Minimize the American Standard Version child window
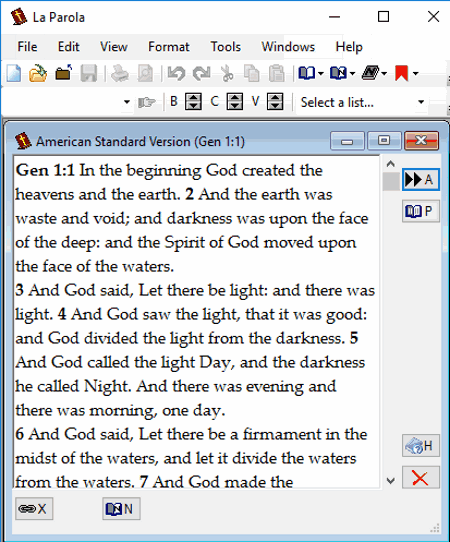 (347, 141)
